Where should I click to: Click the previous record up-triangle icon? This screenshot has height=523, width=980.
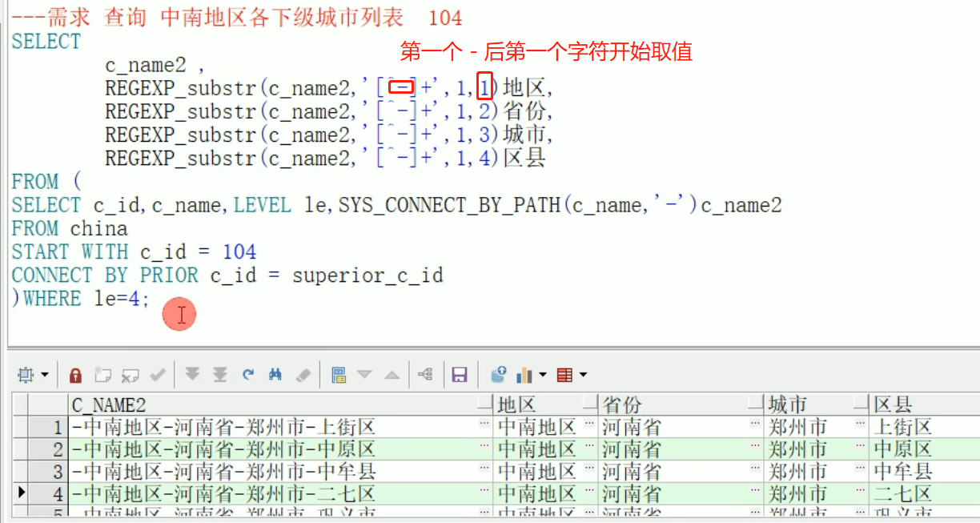[x=392, y=374]
